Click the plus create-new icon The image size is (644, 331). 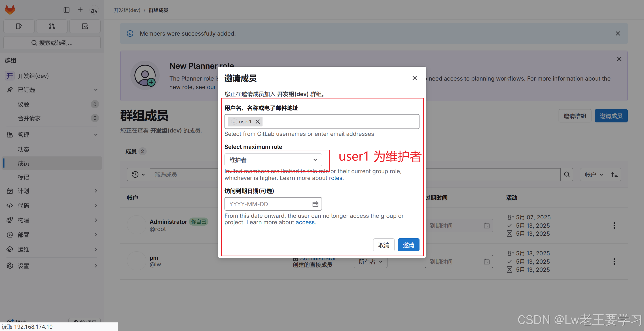pos(80,10)
